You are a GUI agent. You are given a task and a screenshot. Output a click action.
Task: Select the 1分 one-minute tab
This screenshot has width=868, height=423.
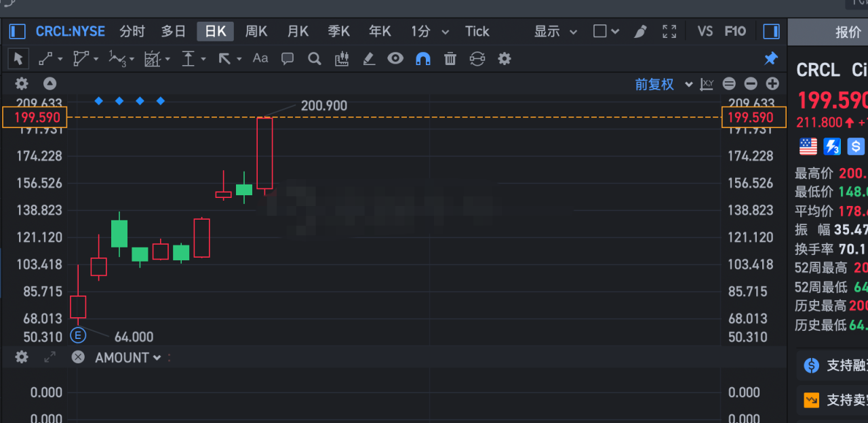point(420,31)
